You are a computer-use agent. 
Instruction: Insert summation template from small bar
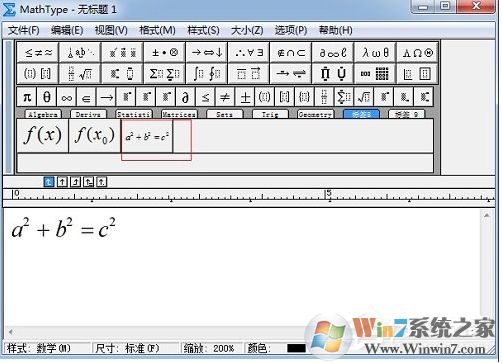coord(344,97)
